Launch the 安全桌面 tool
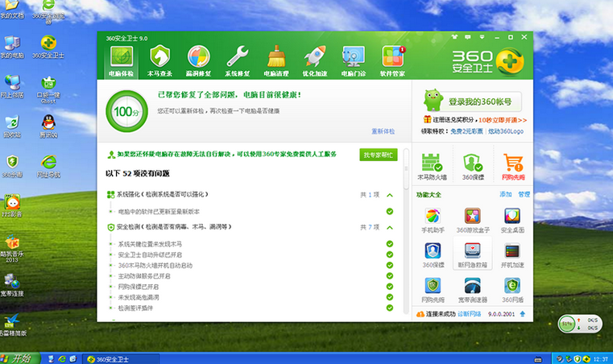613x364 pixels. (512, 220)
